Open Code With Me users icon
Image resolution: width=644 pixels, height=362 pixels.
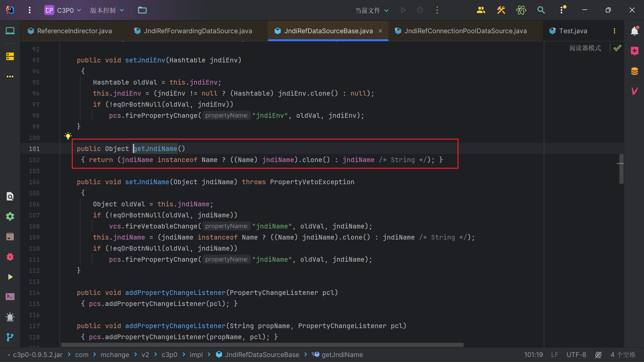481,10
